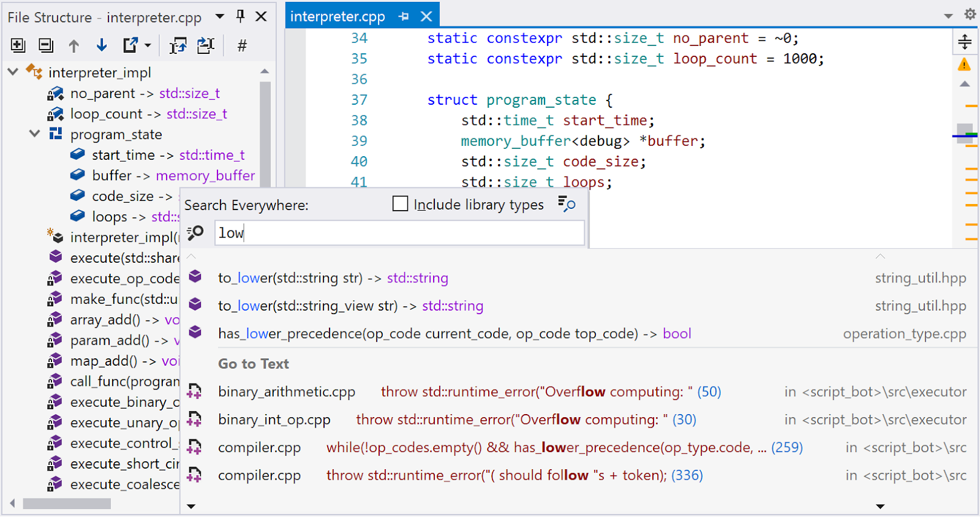Viewport: 980px width, 517px height.
Task: Click the File Structure horizontal scrollbar
Action: pyautogui.click(x=67, y=504)
